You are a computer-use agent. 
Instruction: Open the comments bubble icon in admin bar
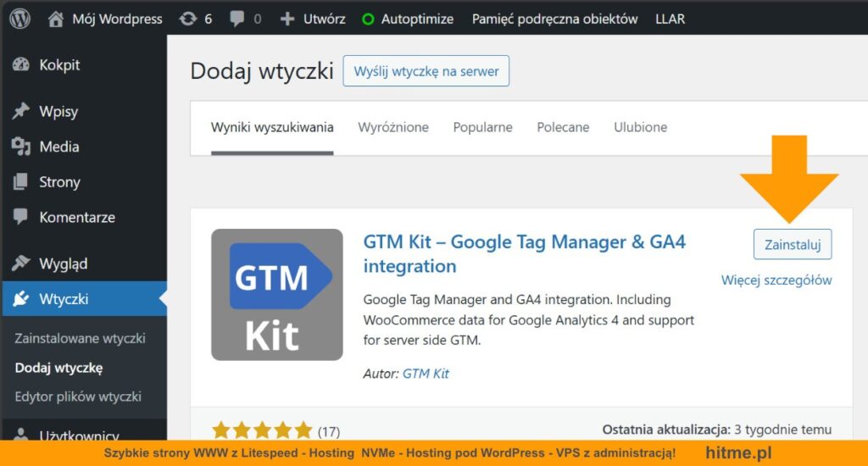(x=237, y=19)
